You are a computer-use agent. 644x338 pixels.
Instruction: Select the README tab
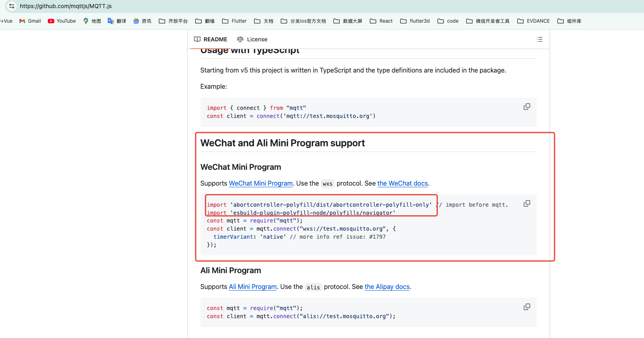pos(211,39)
